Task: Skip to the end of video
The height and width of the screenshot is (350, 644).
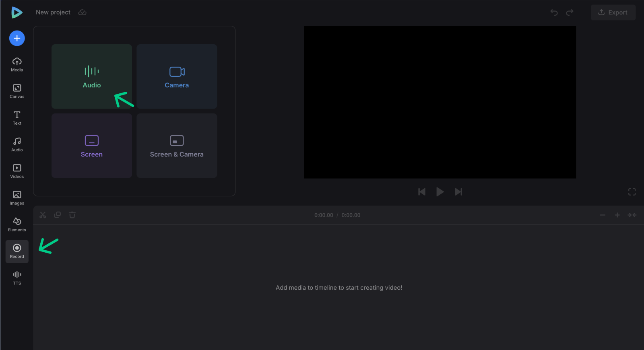Action: pyautogui.click(x=458, y=192)
